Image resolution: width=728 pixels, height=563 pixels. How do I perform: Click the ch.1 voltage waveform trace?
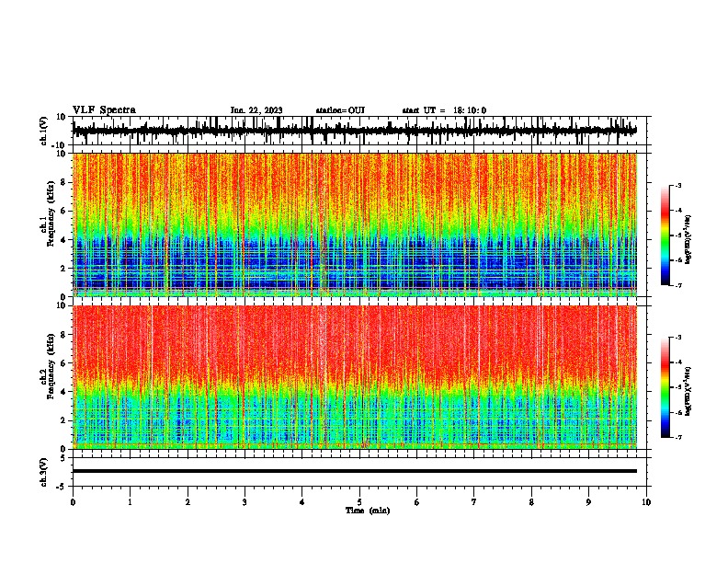[x=355, y=130]
